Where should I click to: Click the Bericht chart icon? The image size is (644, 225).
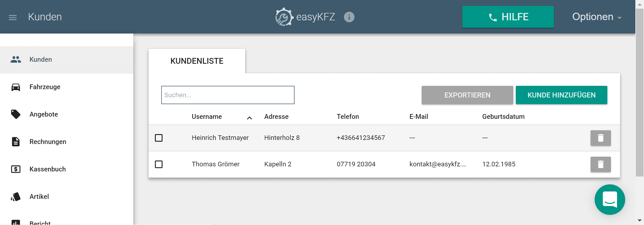16,222
